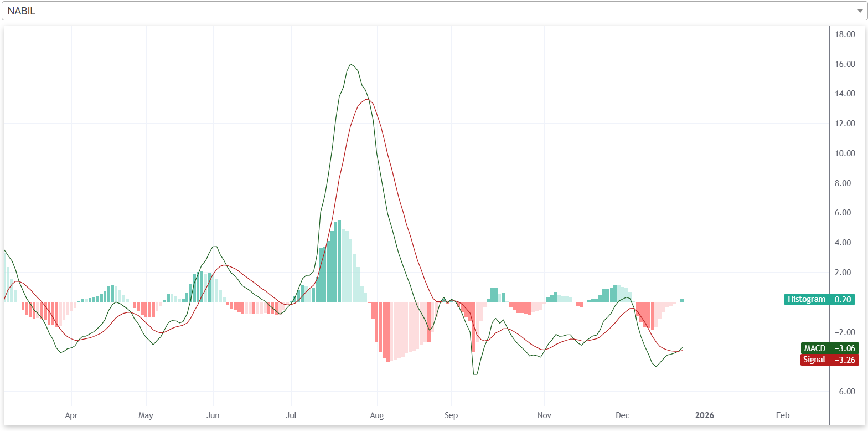Click the NABIL text in selector field
Screen dimensions: 868x431
(22, 11)
